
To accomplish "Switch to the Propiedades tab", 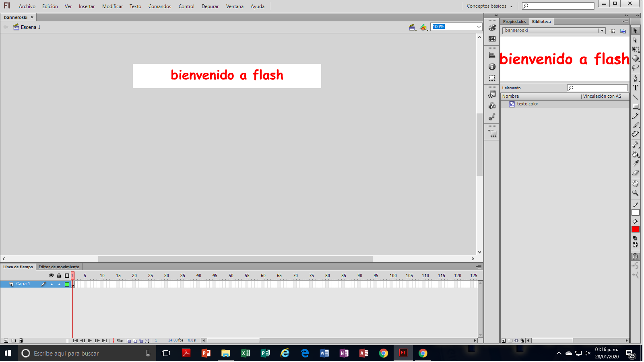I will (x=514, y=21).
